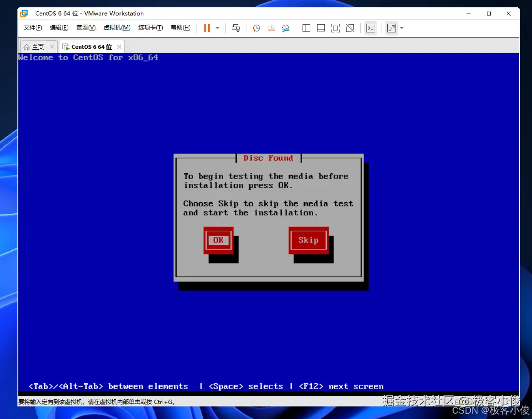Viewport: 532px width, 419px height.
Task: Toggle the library sidebar panel
Action: (306, 28)
